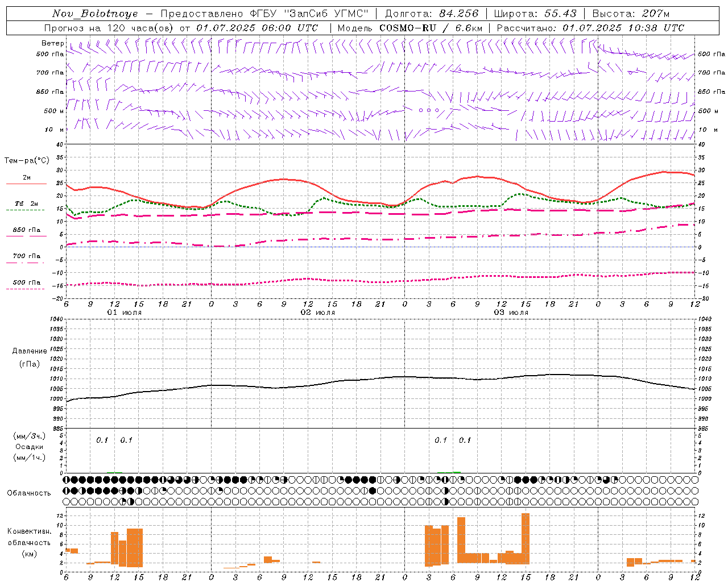Click the 'Модель COSMO-RU / 6.6км' model label
The image size is (728, 582).
click(410, 28)
